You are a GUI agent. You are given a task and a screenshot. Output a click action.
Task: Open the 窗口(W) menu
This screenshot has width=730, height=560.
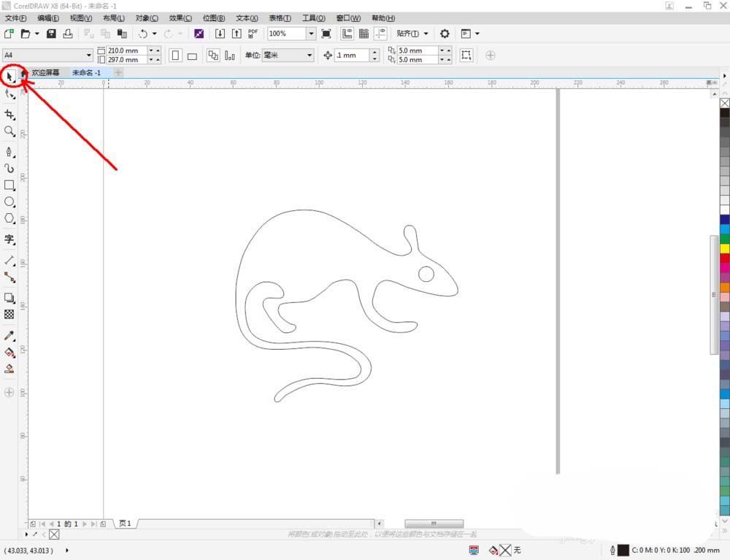pos(348,18)
